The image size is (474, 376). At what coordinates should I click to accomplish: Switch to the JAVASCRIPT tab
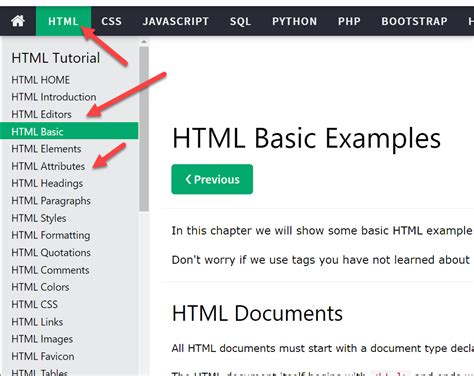point(176,21)
